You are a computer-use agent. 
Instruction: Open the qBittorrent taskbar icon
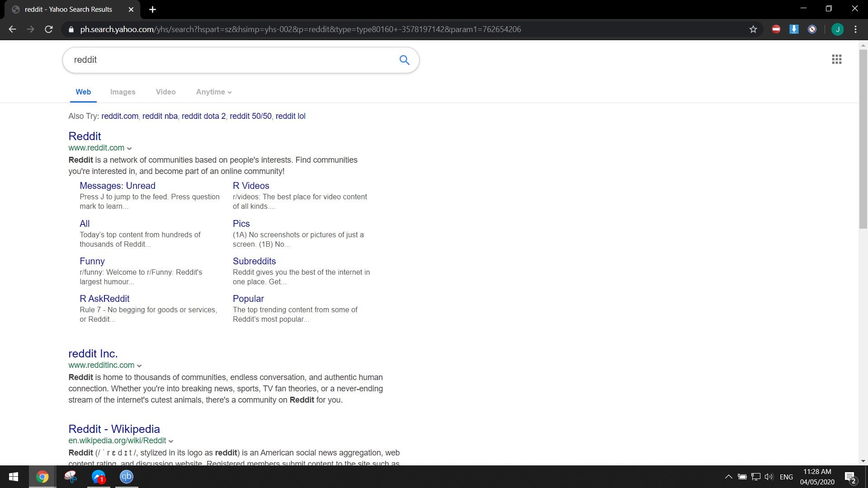(x=127, y=477)
